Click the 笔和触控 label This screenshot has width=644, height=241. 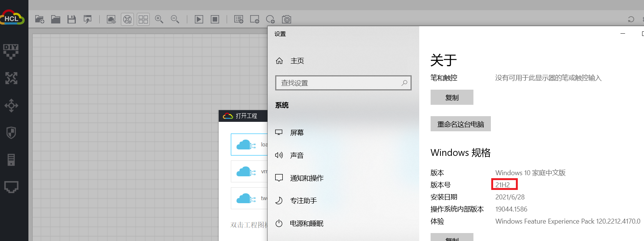tap(444, 78)
